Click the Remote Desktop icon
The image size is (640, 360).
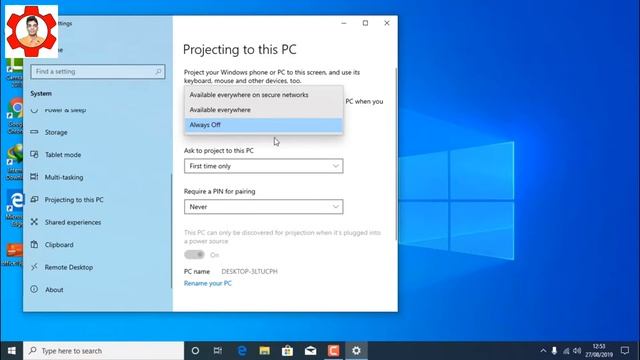tap(34, 267)
